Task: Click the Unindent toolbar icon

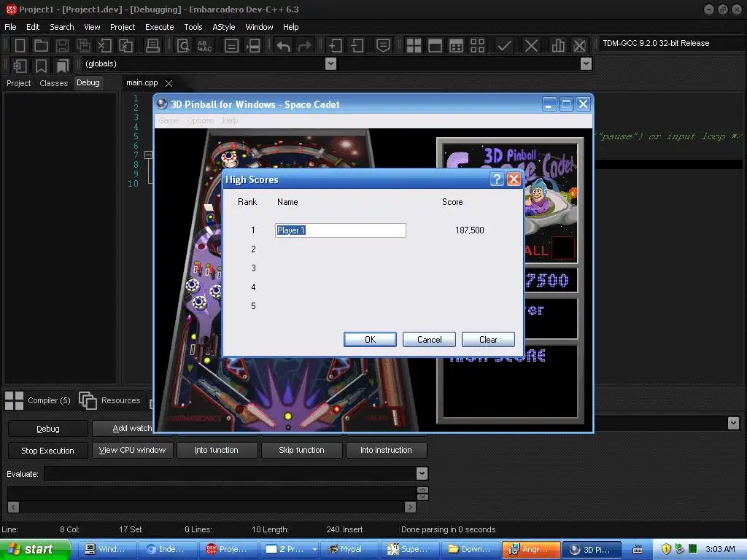Action: (x=357, y=46)
